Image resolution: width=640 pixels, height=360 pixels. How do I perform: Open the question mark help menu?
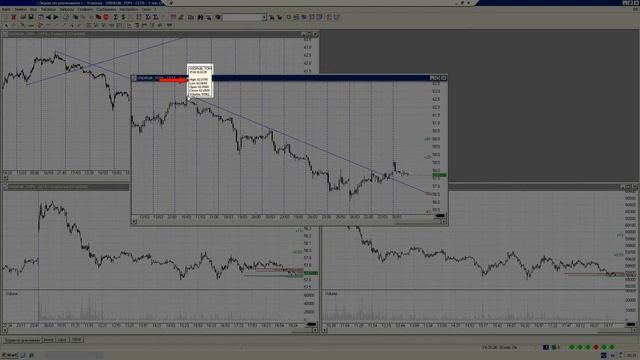click(x=156, y=9)
